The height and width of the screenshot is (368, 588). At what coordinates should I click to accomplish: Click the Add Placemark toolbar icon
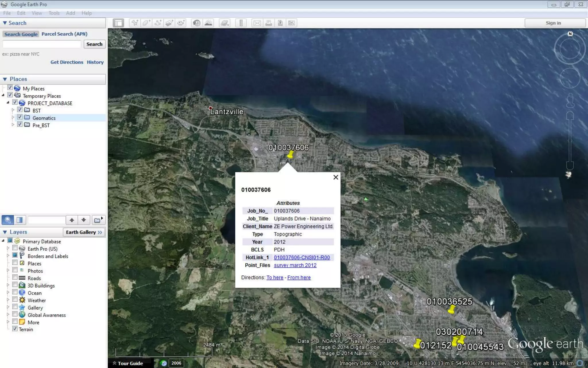point(135,23)
